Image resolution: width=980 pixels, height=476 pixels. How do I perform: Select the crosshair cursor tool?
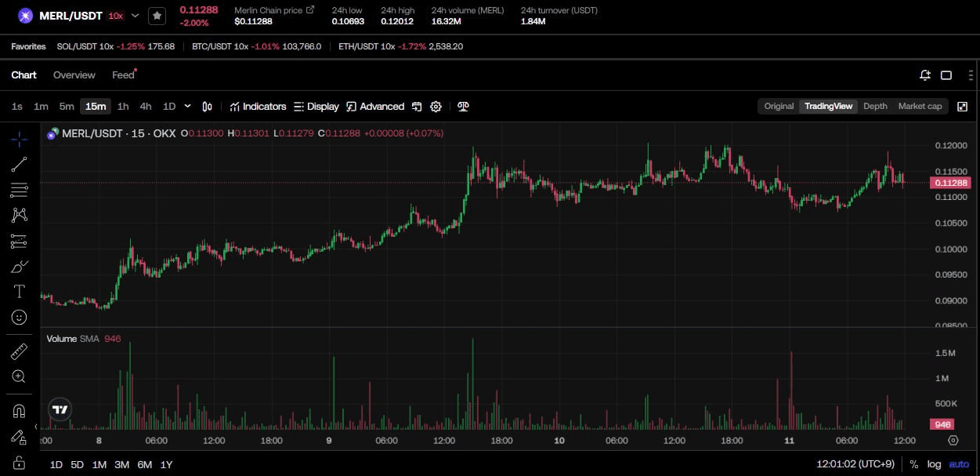[20, 140]
